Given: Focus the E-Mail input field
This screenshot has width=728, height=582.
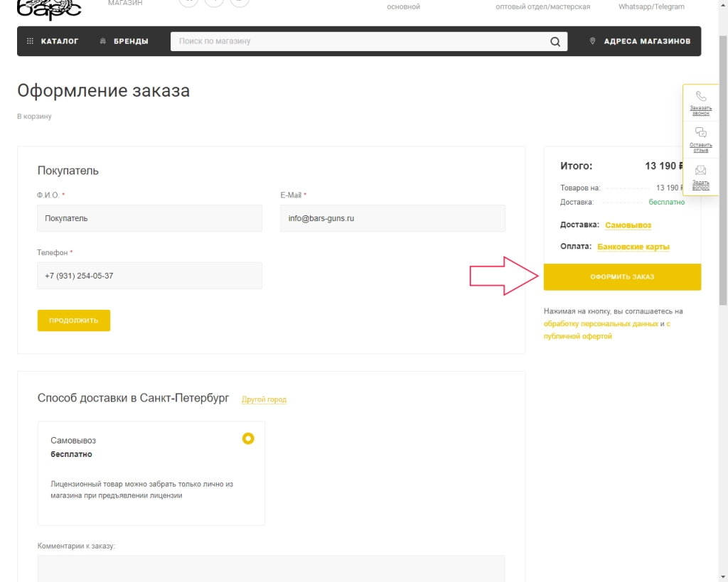Looking at the screenshot, I should tap(392, 218).
